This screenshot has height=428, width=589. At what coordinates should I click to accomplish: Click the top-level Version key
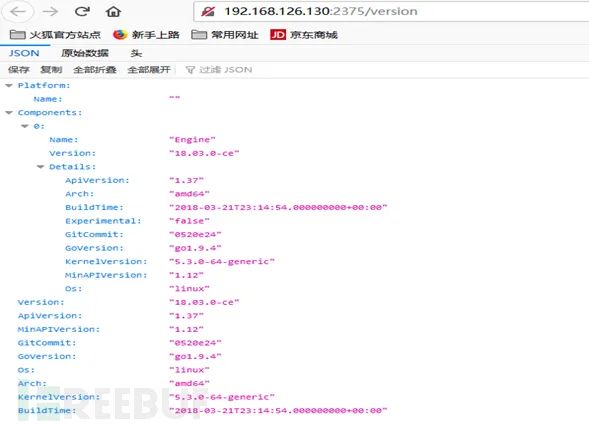tap(41, 302)
